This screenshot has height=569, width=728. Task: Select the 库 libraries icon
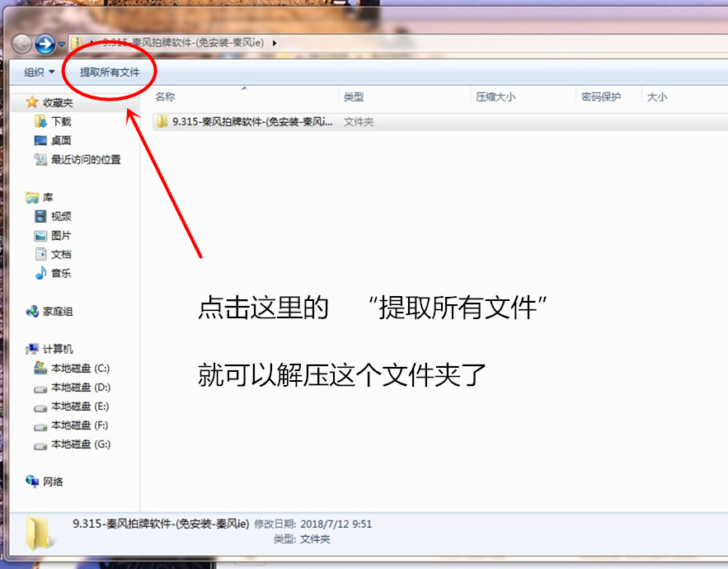point(32,197)
